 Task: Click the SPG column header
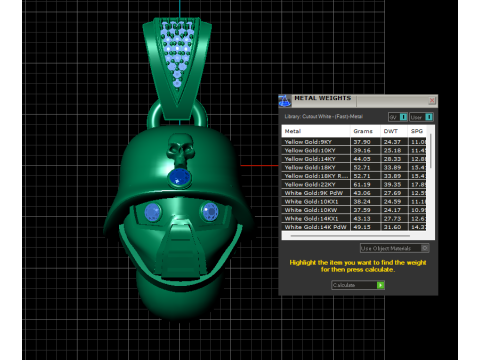click(417, 131)
